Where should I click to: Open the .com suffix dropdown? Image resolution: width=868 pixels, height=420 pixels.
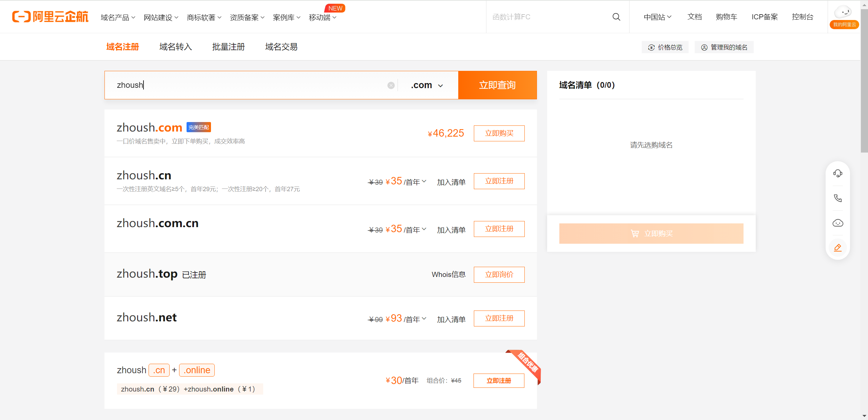[x=427, y=85]
